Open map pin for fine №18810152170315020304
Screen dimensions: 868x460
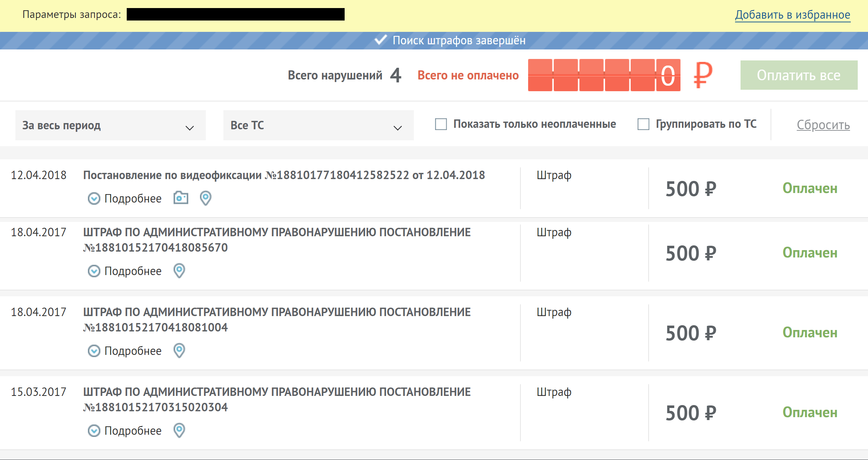coord(179,430)
